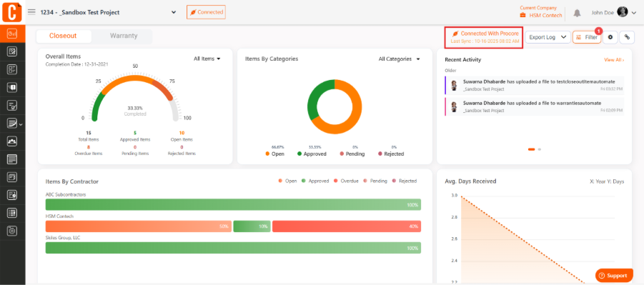
Task: Click the notification bell icon
Action: point(577,13)
